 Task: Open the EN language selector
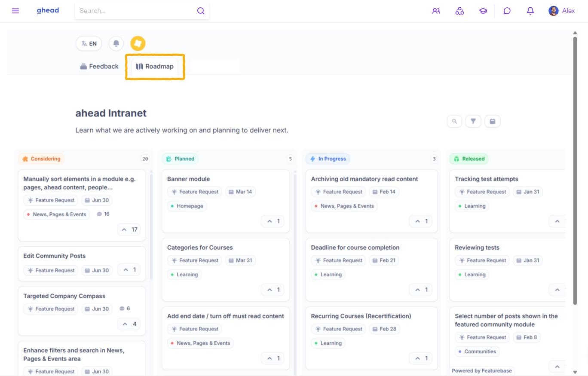(89, 43)
